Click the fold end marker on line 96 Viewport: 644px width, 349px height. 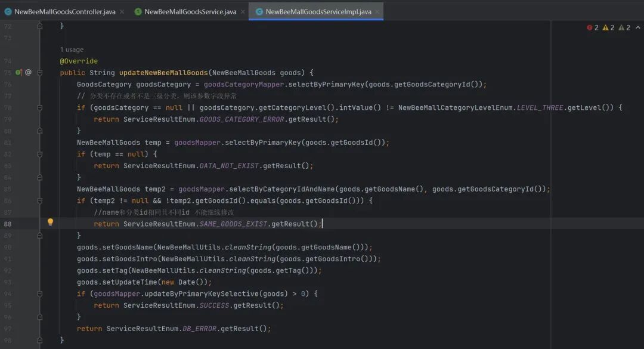point(40,317)
